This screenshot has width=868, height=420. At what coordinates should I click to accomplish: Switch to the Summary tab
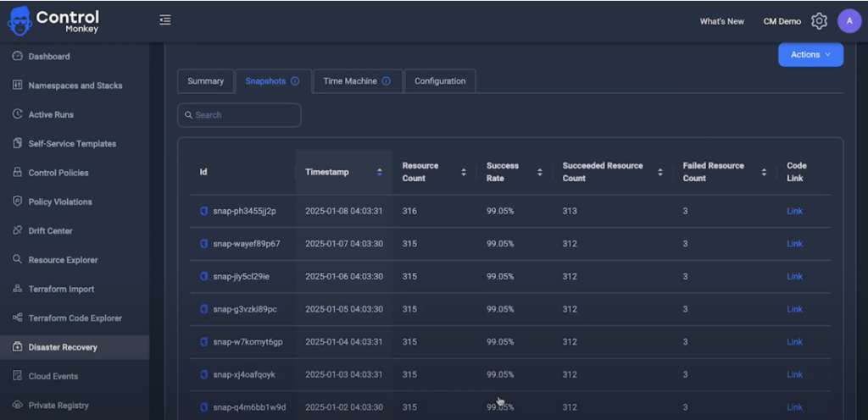205,81
